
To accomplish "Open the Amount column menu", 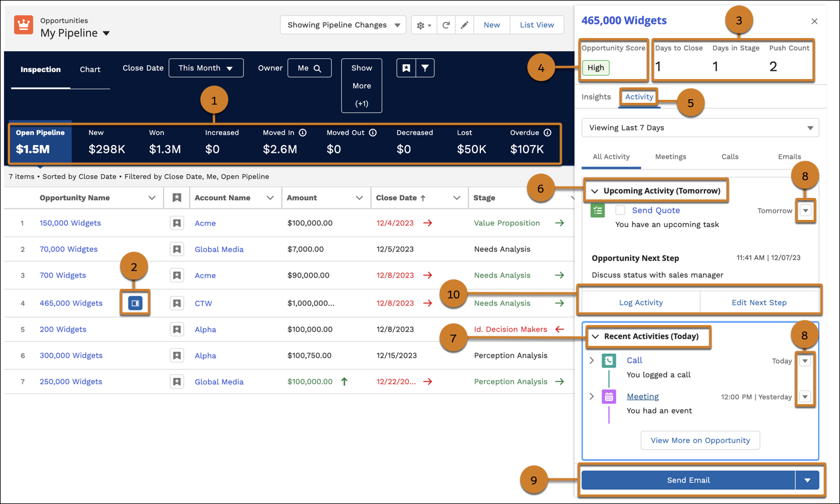I will (x=359, y=198).
